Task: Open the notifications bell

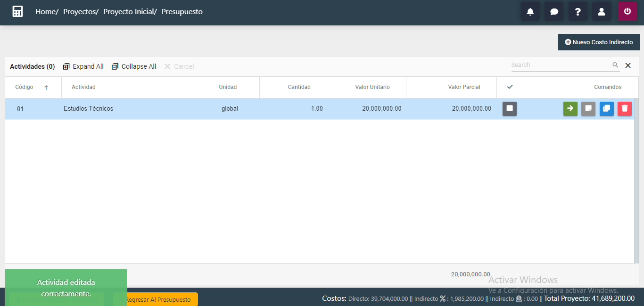Action: [530, 11]
